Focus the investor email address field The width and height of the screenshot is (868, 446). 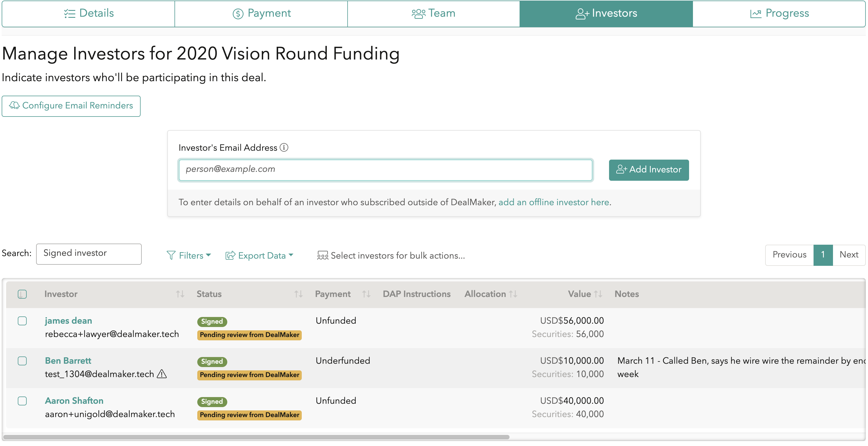[x=385, y=170]
